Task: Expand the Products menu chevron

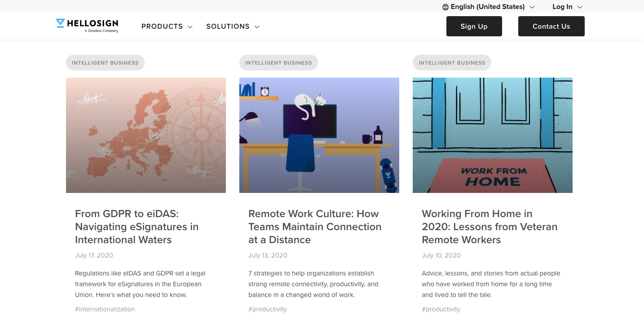Action: pyautogui.click(x=190, y=27)
